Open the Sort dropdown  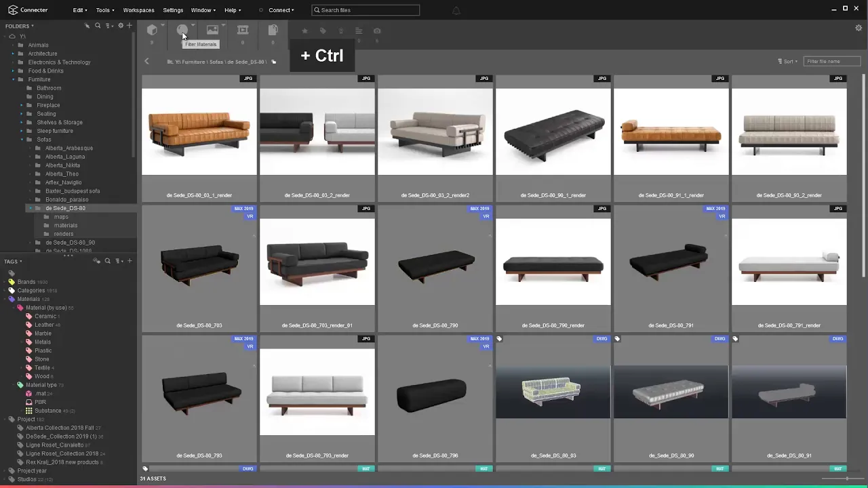coord(788,62)
